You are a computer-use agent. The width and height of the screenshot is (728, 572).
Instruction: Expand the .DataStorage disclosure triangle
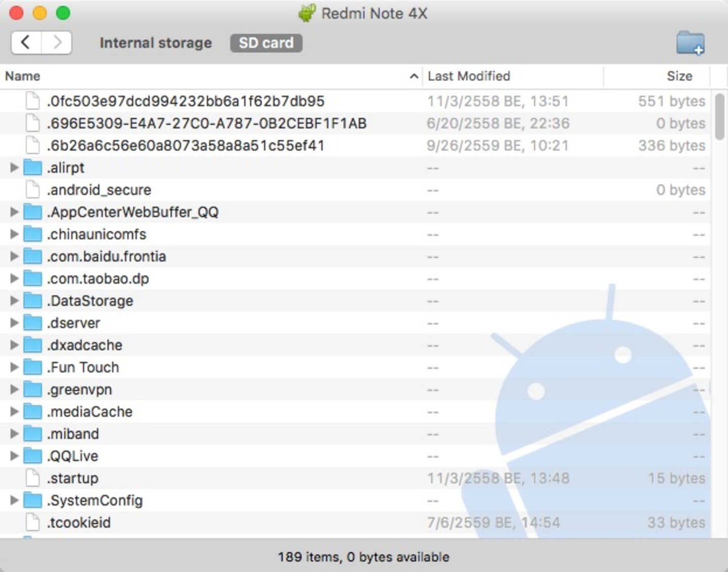(x=14, y=301)
